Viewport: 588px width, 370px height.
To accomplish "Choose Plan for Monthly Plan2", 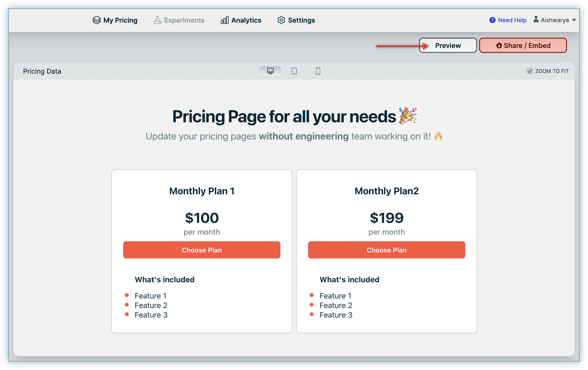I will (386, 250).
